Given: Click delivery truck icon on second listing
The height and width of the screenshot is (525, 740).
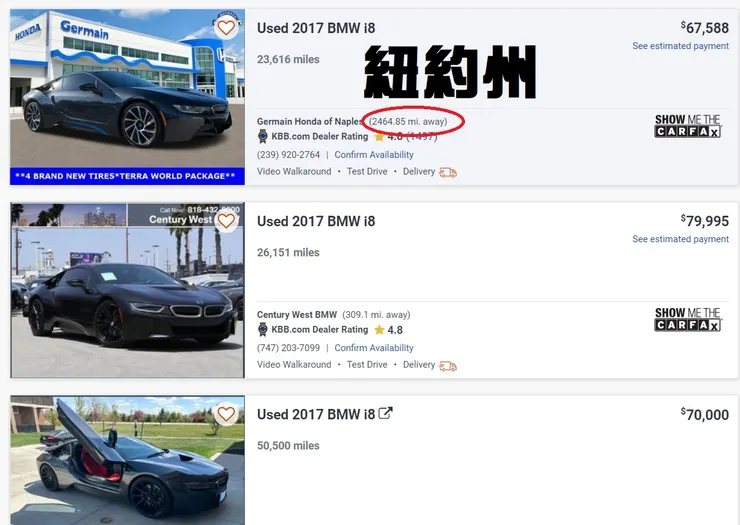Looking at the screenshot, I should tap(448, 366).
